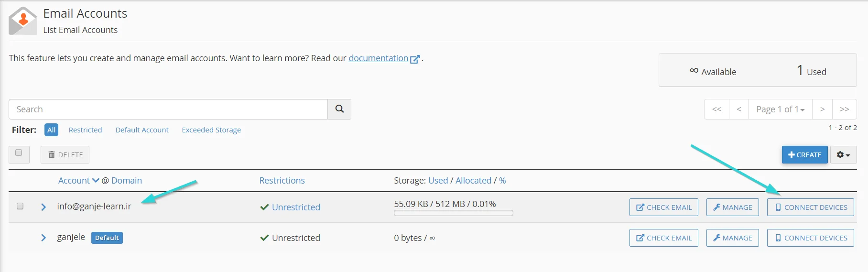The height and width of the screenshot is (272, 868).
Task: Expand the info@ganje-learn.ir account row
Action: click(x=43, y=207)
